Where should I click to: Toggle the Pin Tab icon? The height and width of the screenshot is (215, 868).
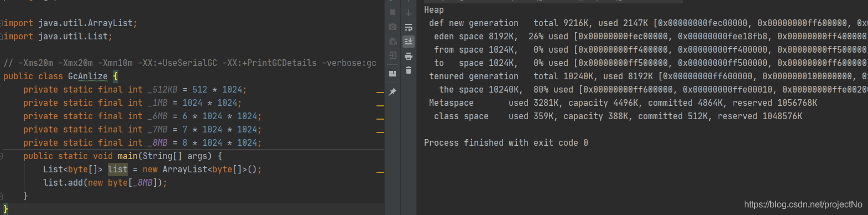[x=393, y=92]
